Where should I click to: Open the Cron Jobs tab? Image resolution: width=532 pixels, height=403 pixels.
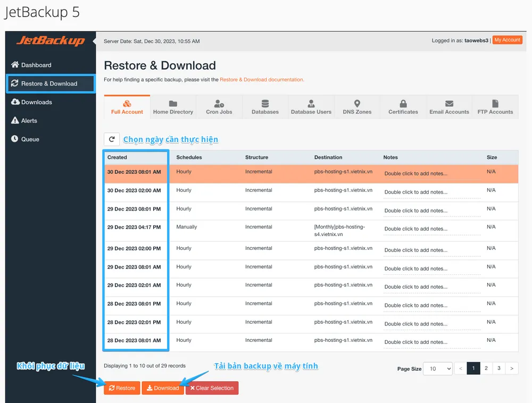[219, 107]
